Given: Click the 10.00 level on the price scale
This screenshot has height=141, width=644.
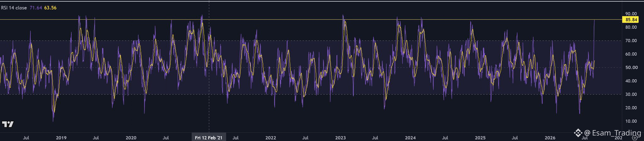Looking at the screenshot, I should [631, 121].
